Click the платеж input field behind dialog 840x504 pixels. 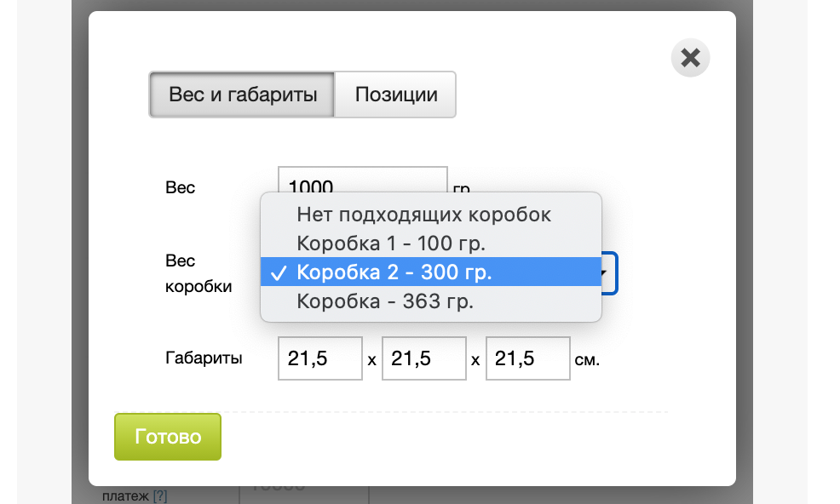tap(304, 494)
